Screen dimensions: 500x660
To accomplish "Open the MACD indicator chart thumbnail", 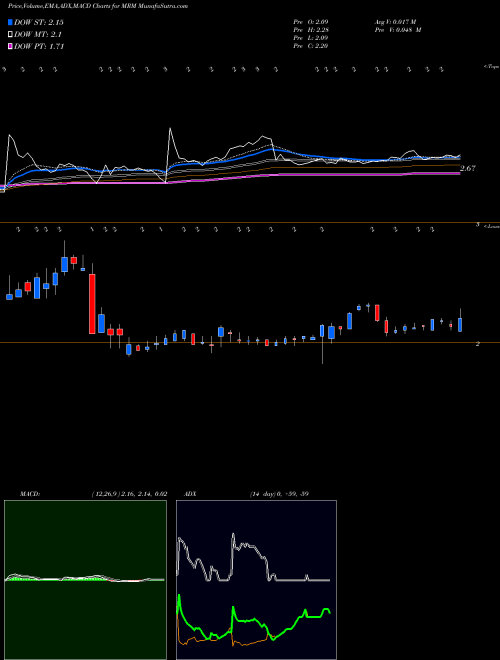I will pos(85,580).
